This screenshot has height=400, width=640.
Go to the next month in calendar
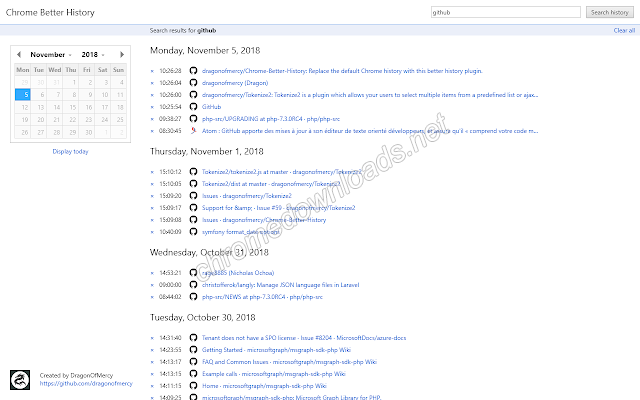[x=122, y=54]
